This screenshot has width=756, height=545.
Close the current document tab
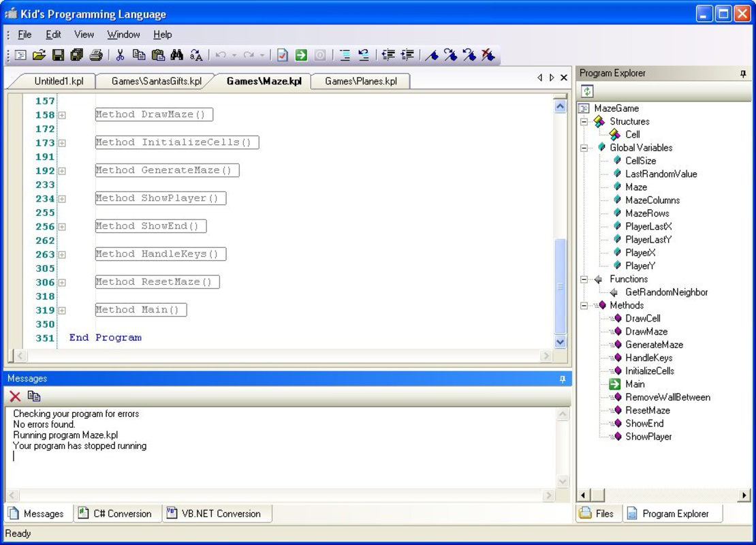click(564, 78)
